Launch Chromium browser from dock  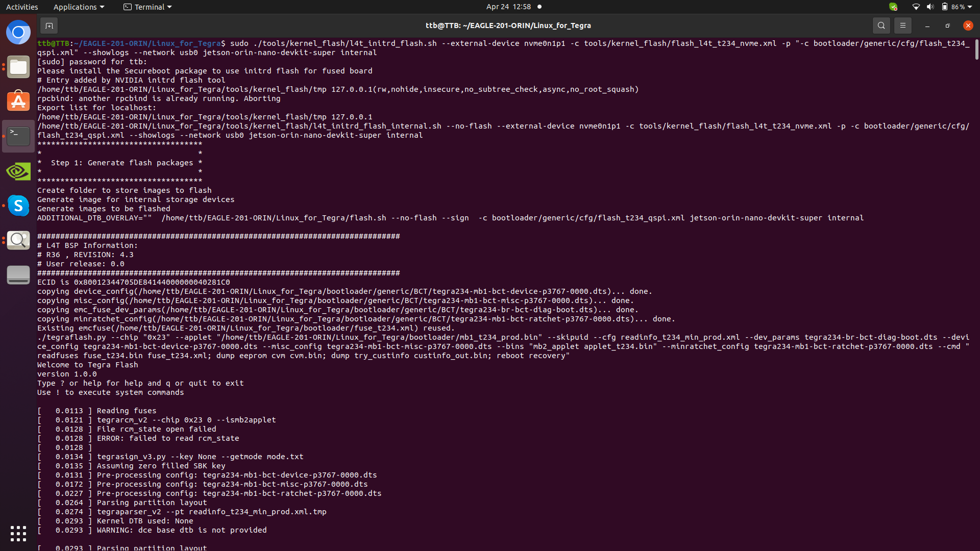click(x=18, y=33)
